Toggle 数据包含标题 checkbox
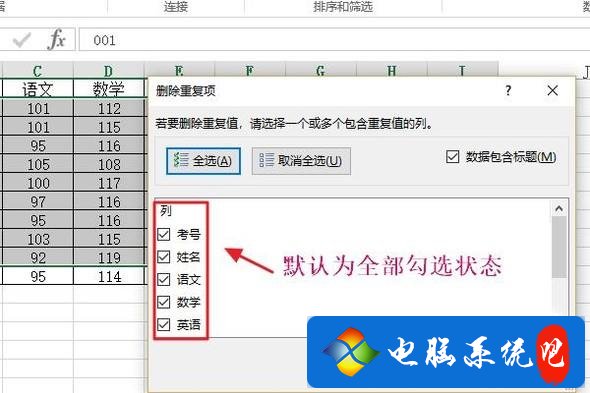This screenshot has width=590, height=393. click(x=452, y=157)
